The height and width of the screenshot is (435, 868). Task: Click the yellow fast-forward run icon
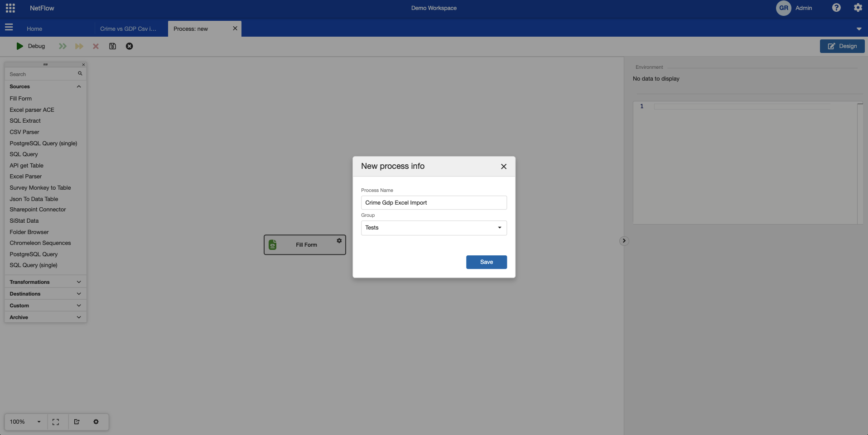tap(79, 46)
